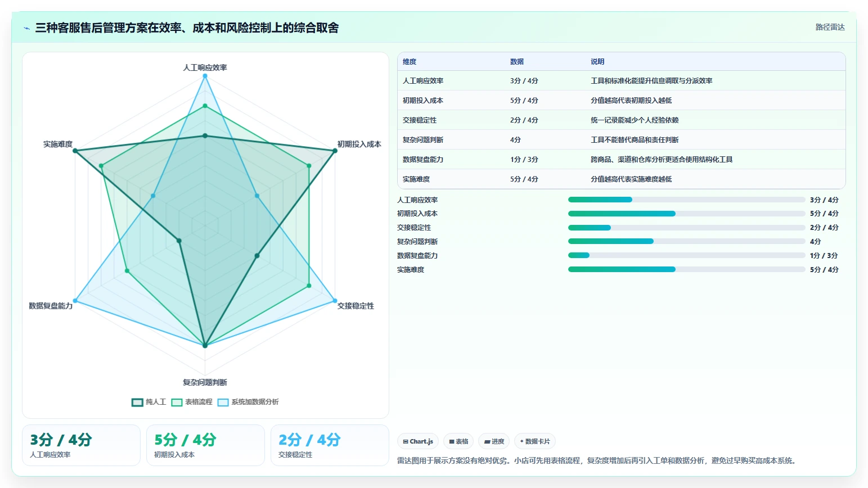Click the 1分 / 3分 value in table
868x488 pixels.
[524, 160]
